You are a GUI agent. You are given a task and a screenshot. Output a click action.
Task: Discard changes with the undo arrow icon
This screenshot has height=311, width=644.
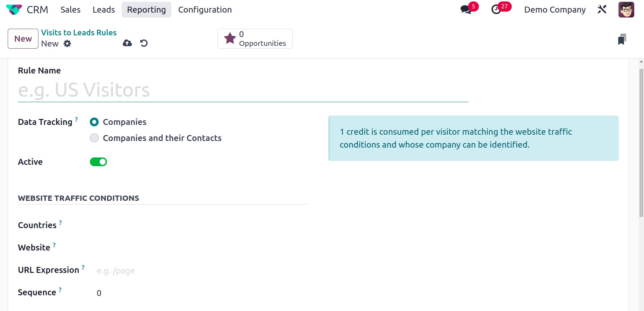pyautogui.click(x=144, y=43)
